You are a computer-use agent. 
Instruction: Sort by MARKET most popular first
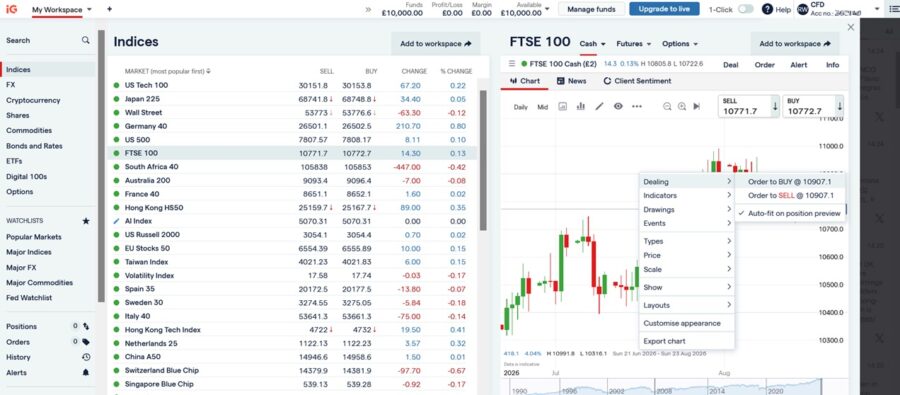[168, 72]
